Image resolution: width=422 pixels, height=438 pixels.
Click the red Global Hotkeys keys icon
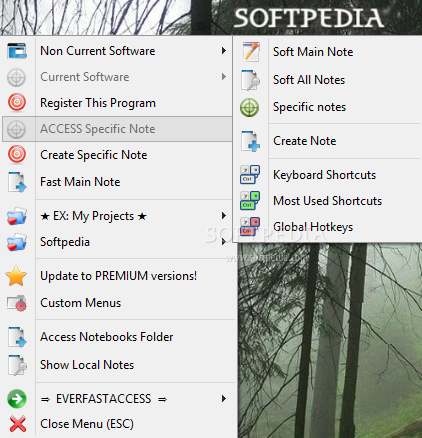(x=250, y=226)
